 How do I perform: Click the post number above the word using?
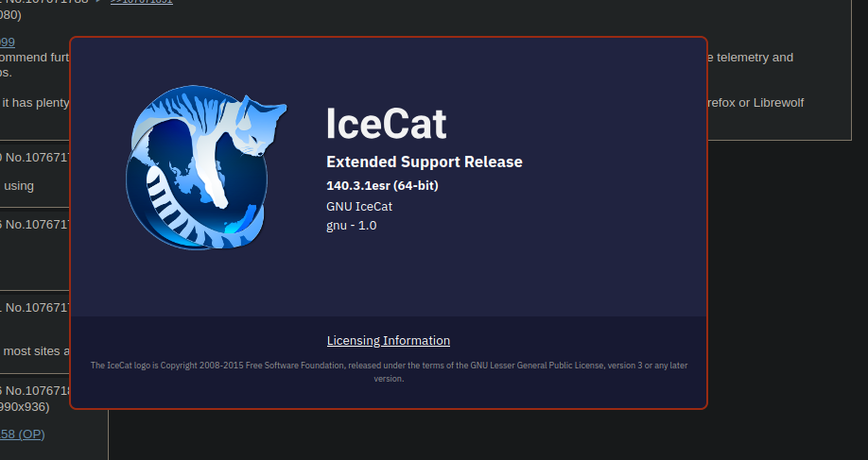pyautogui.click(x=37, y=158)
